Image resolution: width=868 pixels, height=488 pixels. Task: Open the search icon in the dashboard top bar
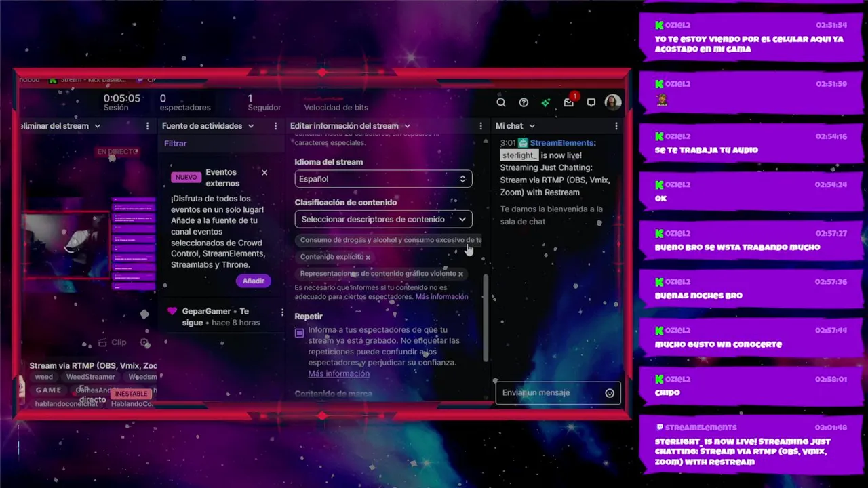click(501, 102)
